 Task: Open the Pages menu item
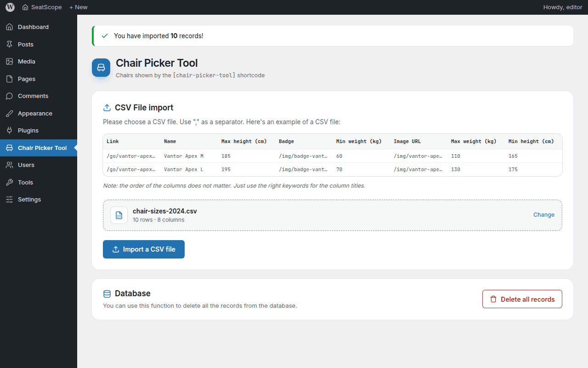[39, 79]
